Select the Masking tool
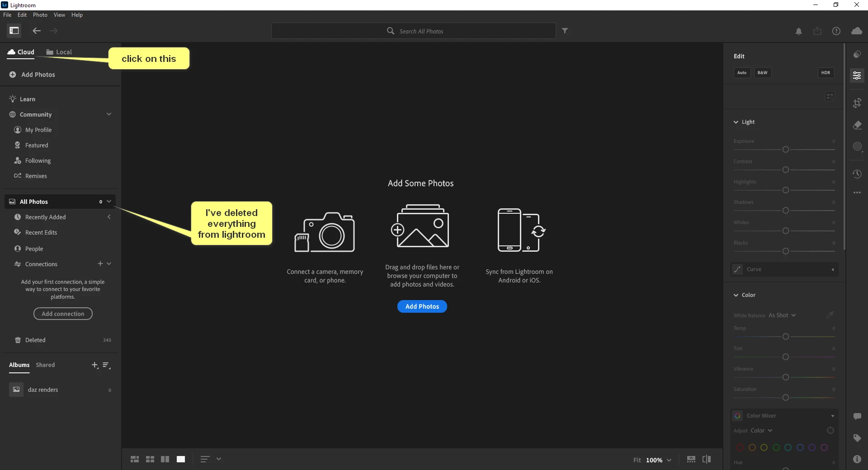The image size is (868, 470). (857, 146)
